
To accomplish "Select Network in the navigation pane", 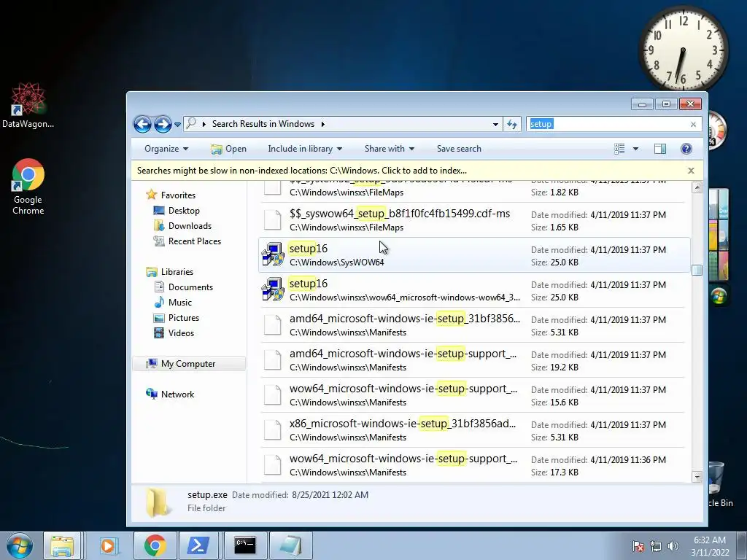I will click(x=177, y=394).
